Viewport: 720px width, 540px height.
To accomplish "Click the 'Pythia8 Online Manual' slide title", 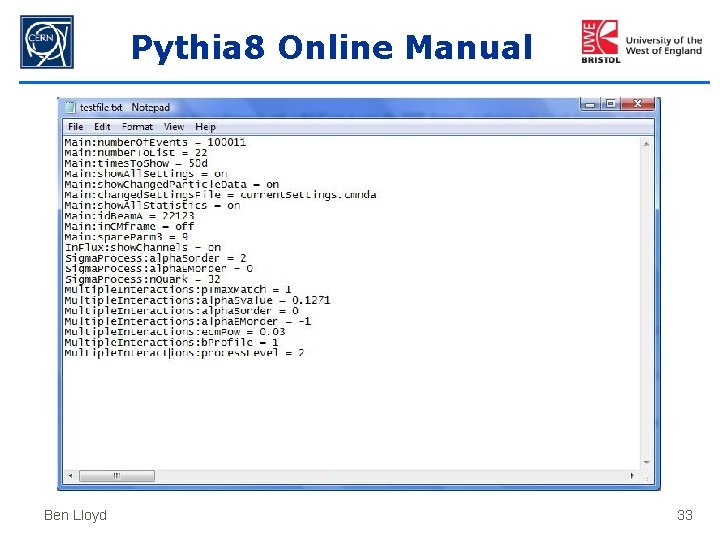I will point(332,47).
